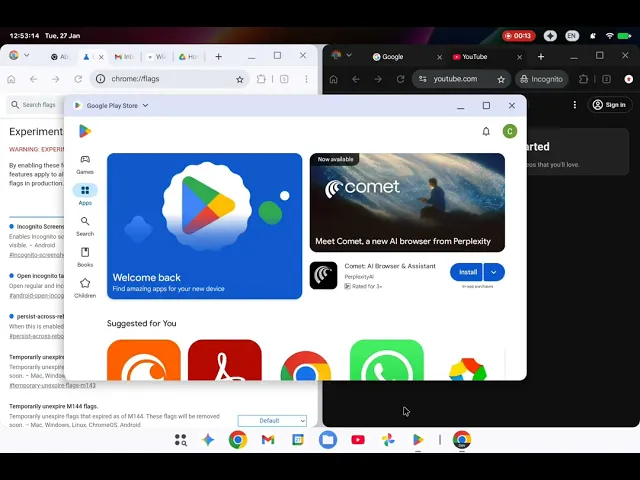Open Gmail from taskbar
This screenshot has width=640, height=480.
268,440
